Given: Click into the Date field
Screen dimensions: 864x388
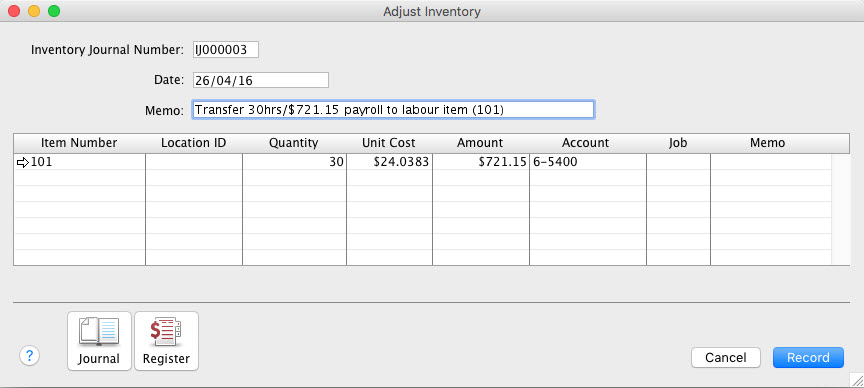Looking at the screenshot, I should tap(261, 80).
